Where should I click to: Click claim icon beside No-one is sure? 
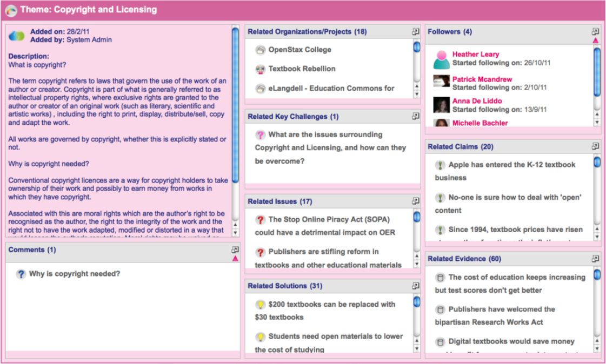point(440,198)
